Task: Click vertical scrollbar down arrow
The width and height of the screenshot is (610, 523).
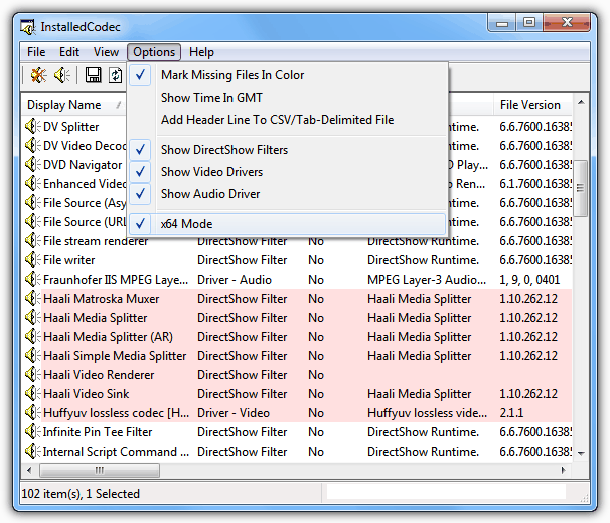Action: [x=581, y=453]
